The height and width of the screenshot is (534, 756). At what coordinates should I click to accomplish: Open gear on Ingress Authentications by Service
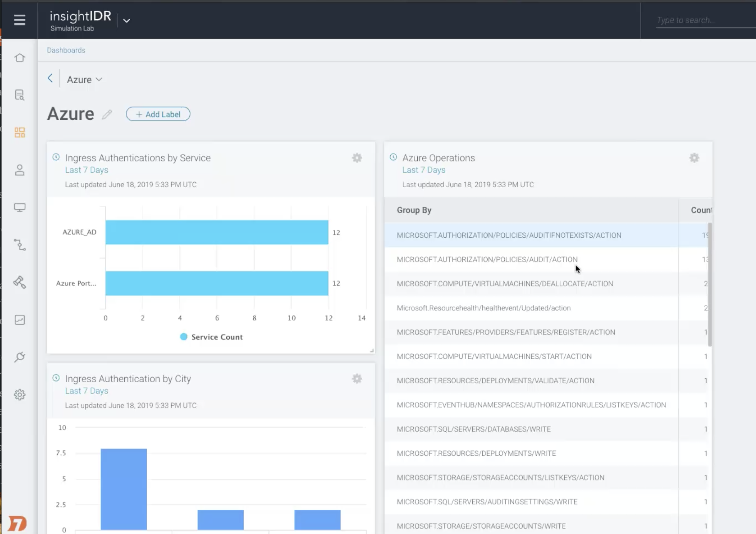click(x=357, y=158)
